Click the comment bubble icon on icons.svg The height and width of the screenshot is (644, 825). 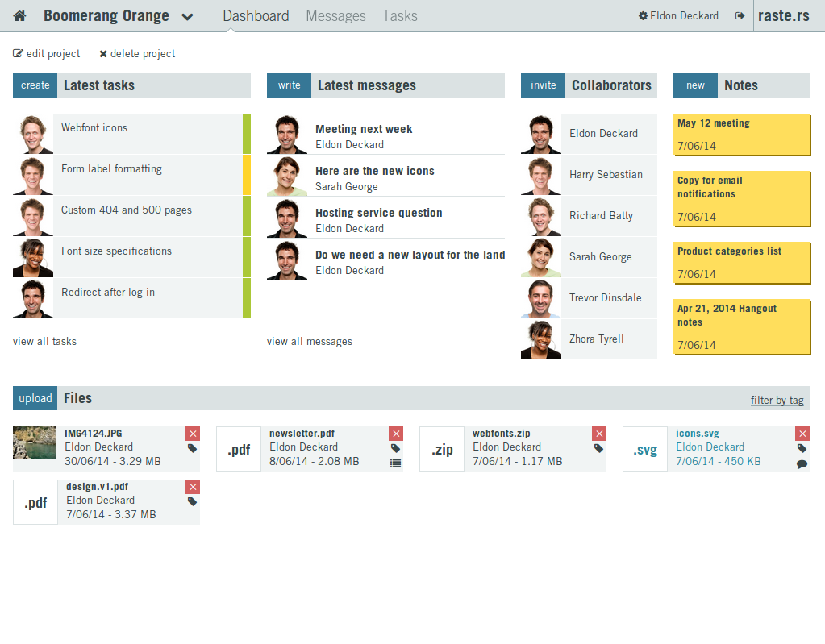802,463
